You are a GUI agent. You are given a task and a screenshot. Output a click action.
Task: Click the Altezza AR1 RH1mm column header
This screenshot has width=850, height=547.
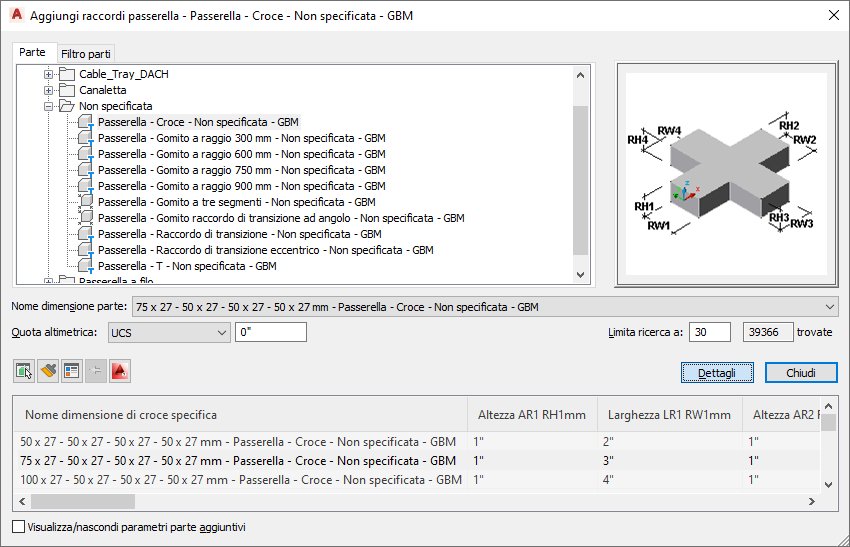coord(532,415)
